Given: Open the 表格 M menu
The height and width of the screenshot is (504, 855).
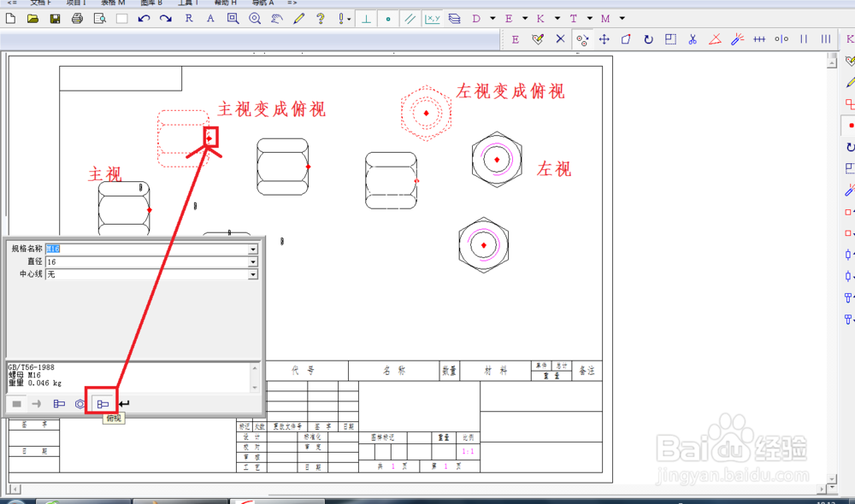Looking at the screenshot, I should [x=113, y=3].
